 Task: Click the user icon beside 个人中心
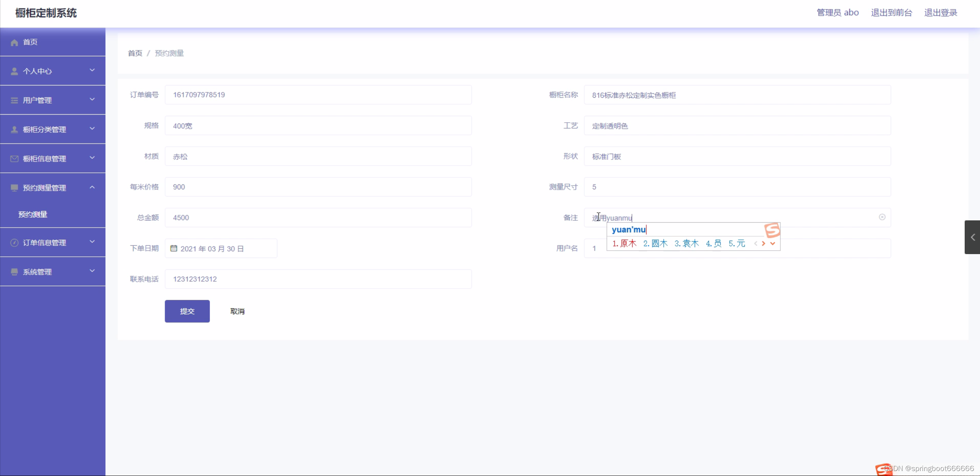[14, 71]
